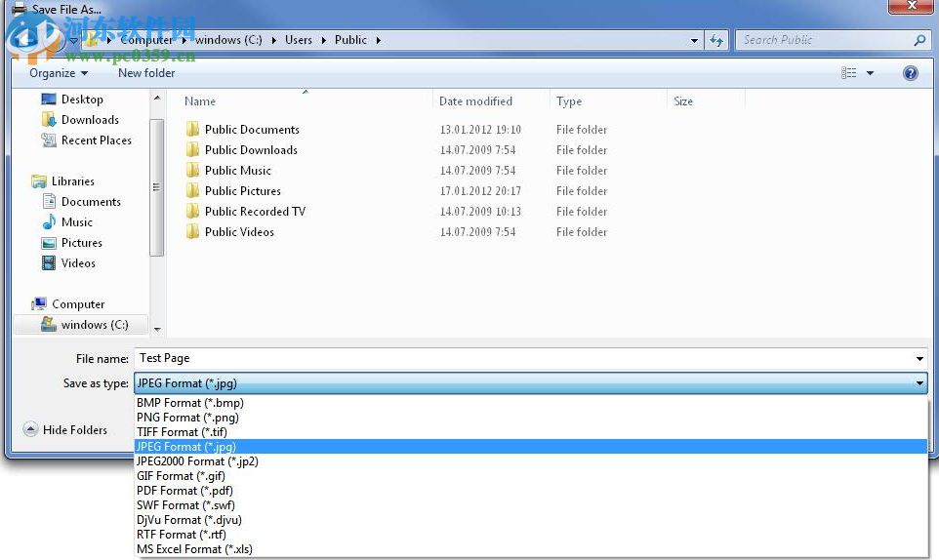Select PDF Format (*.pdf) option
Viewport: 939px width, 560px height.
pos(531,491)
